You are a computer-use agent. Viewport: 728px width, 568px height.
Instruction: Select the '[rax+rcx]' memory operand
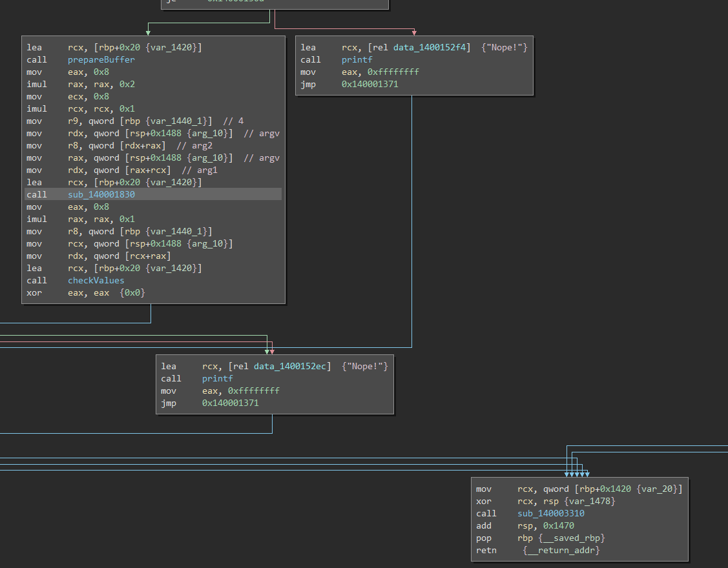148,170
